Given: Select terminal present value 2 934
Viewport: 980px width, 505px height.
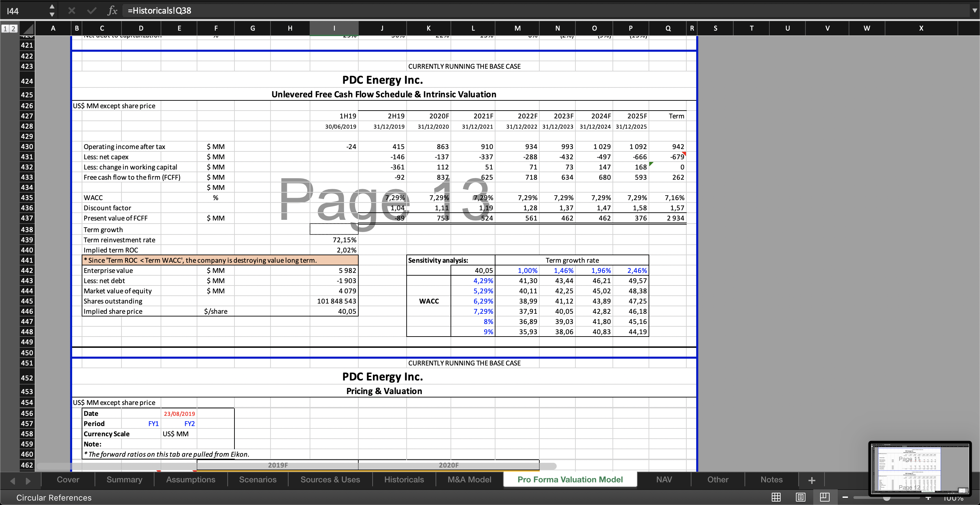Looking at the screenshot, I should coord(668,218).
